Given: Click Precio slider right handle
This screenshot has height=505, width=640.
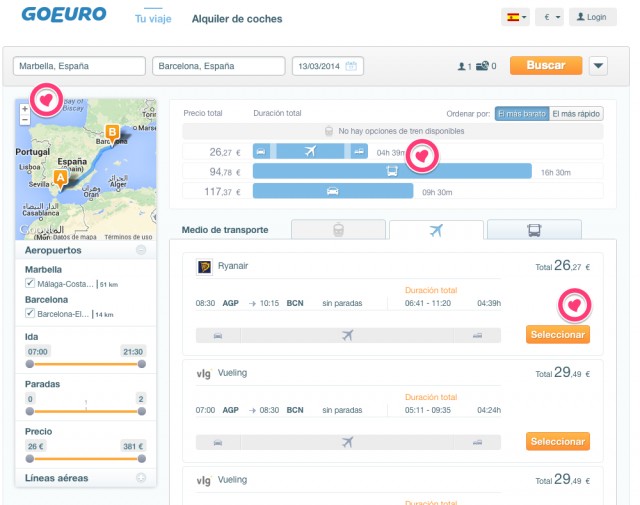Looking at the screenshot, I should tap(142, 458).
